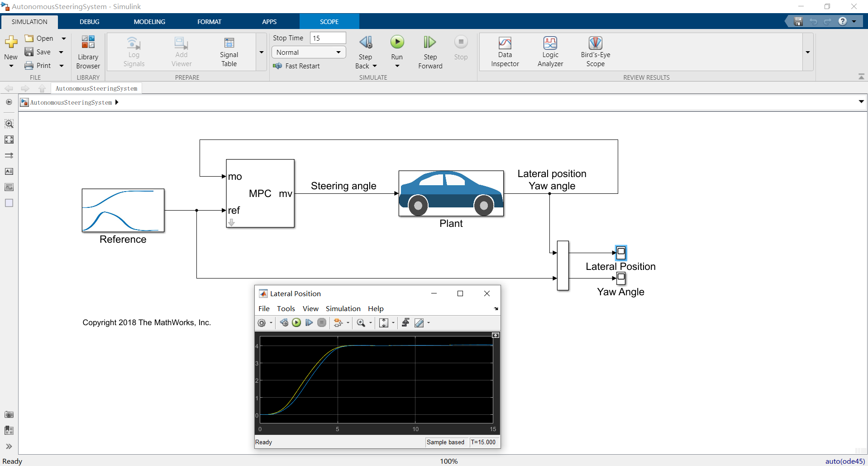The image size is (868, 466).
Task: Expand the Review Results gallery arrow
Action: coord(808,53)
